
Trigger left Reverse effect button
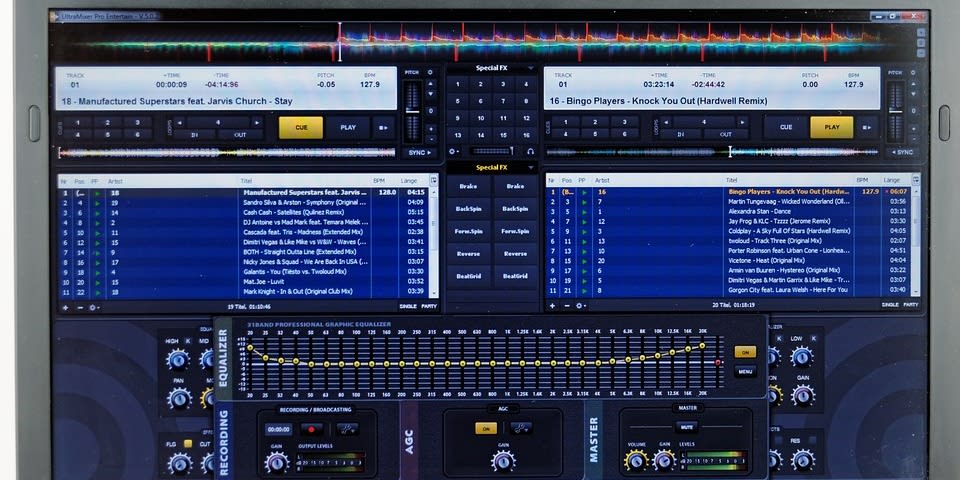pyautogui.click(x=468, y=254)
